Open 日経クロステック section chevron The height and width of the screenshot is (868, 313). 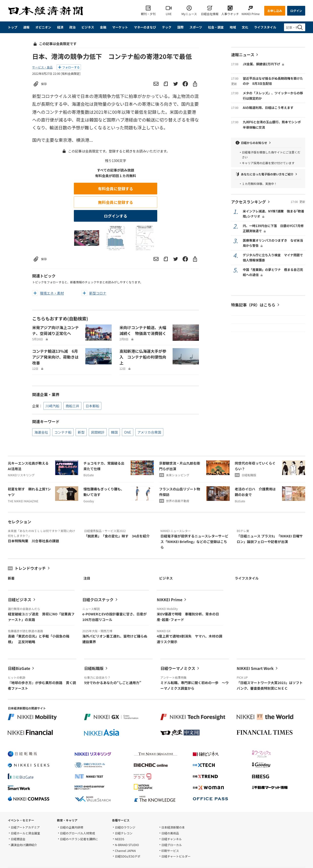tap(117, 600)
